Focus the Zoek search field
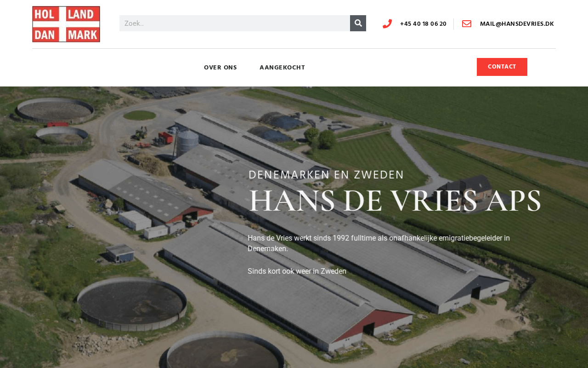 coord(235,23)
